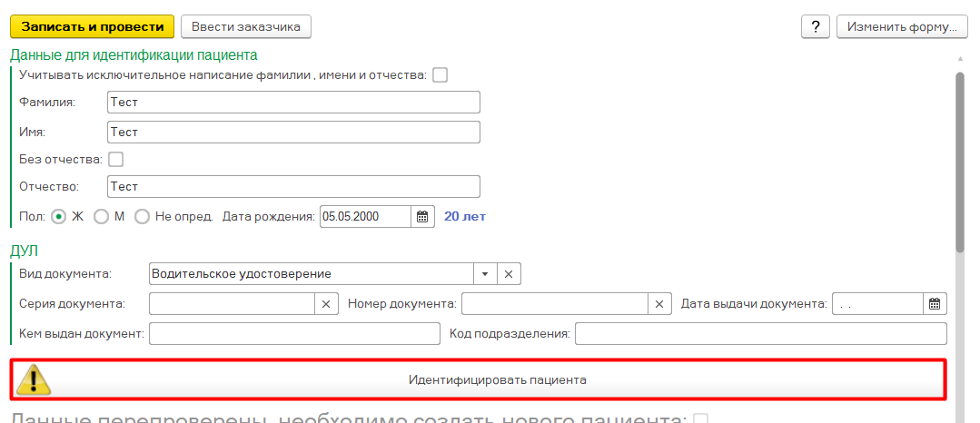Check the "Без отчества" checkbox
980x423 pixels.
tap(115, 160)
